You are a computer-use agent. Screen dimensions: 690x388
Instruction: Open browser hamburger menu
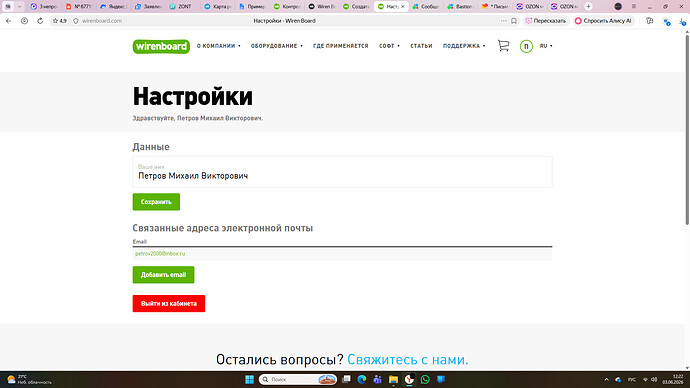[634, 7]
